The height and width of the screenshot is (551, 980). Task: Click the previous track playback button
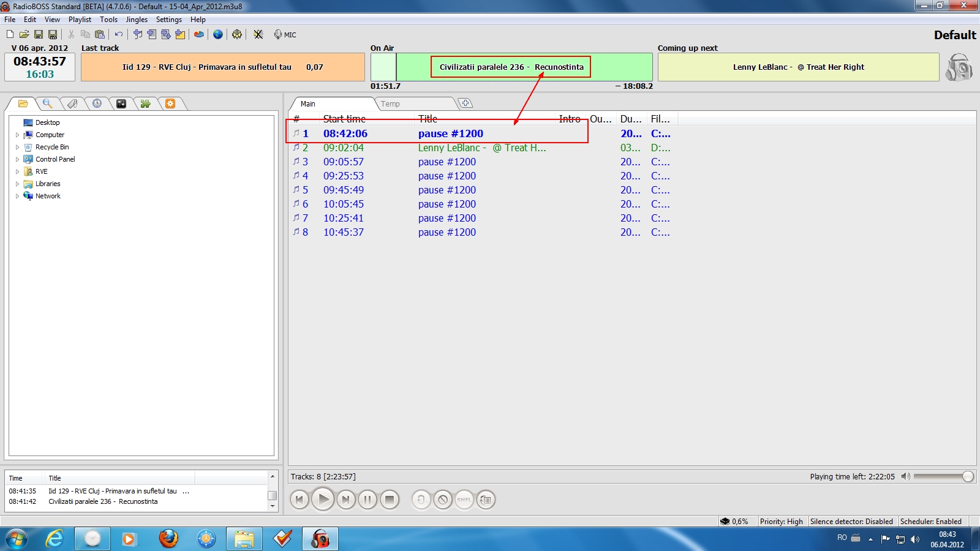point(300,500)
